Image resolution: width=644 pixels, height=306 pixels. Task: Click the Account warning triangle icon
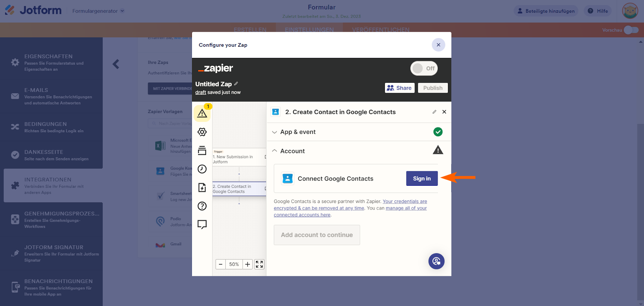tap(438, 150)
